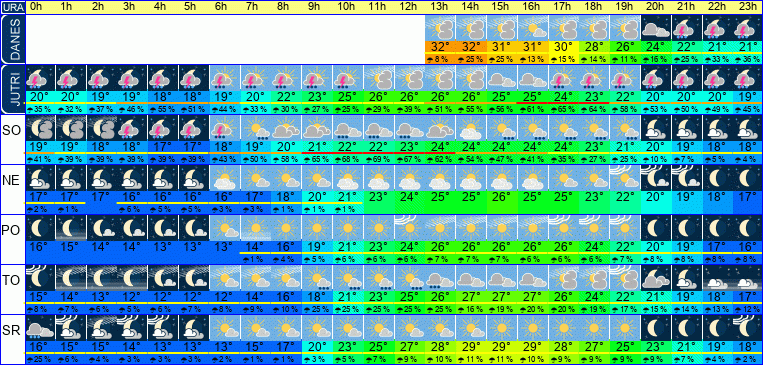Screen dimensions: 763x365
Task: Select the NE 19h windy sun icon
Action: coord(625,178)
